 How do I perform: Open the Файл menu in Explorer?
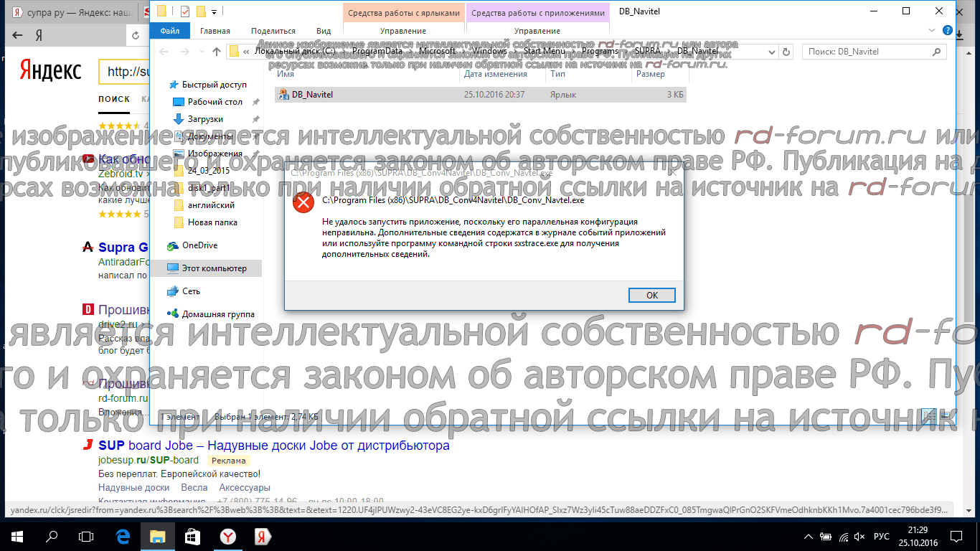click(169, 31)
